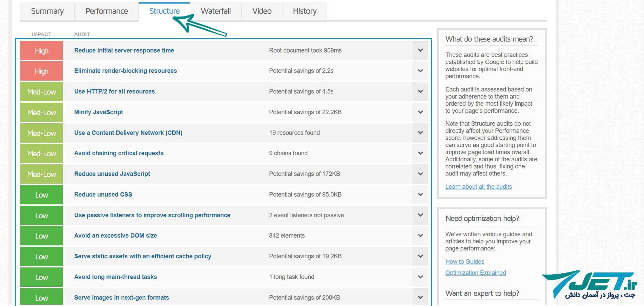Screen dimensions: 644x306
Task: Click 'Potential savings of 19.2KB' text
Action: 305,256
